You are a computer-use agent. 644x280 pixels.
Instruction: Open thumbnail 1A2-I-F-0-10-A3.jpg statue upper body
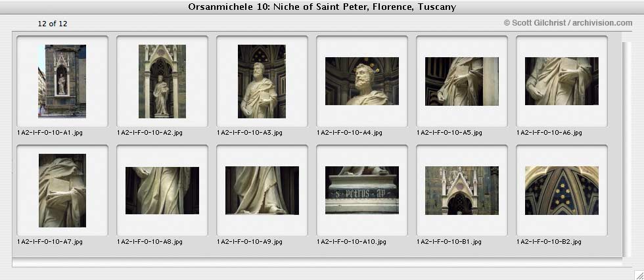pos(262,82)
